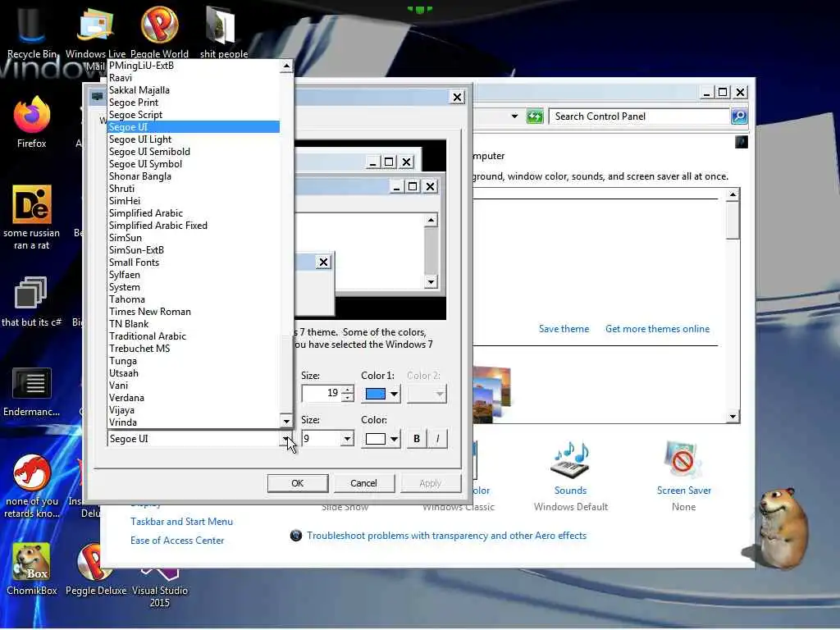Click the green refresh icon in address bar
840x630 pixels.
tap(535, 116)
